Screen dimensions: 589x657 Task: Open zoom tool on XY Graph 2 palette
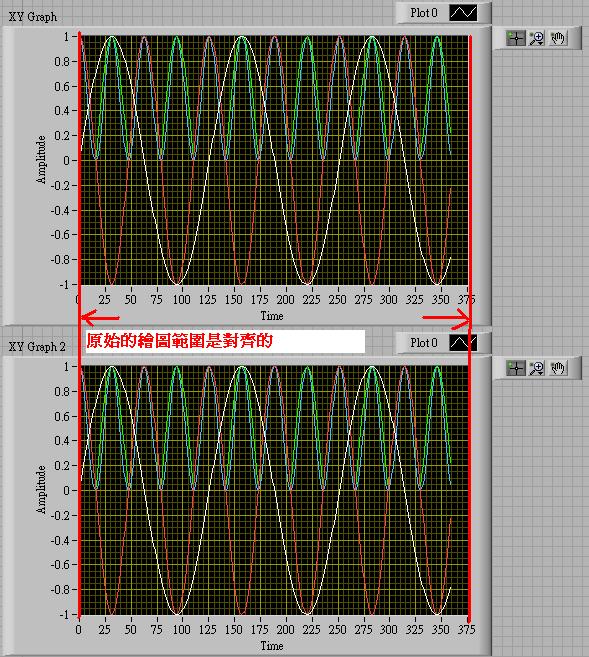click(x=537, y=368)
